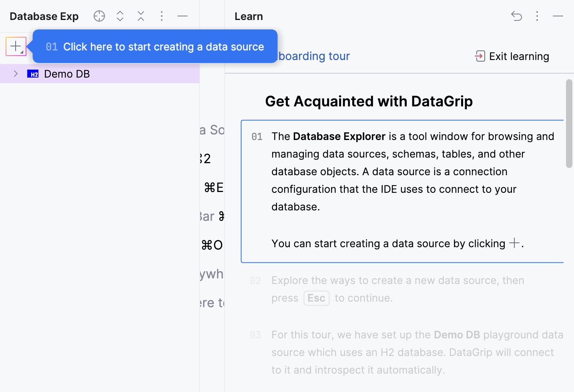The width and height of the screenshot is (574, 392).
Task: Open the Learn panel options menu
Action: 537,16
